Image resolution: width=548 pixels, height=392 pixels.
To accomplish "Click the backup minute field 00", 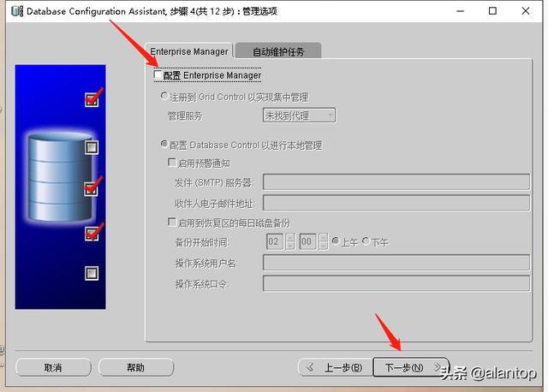I will (308, 241).
